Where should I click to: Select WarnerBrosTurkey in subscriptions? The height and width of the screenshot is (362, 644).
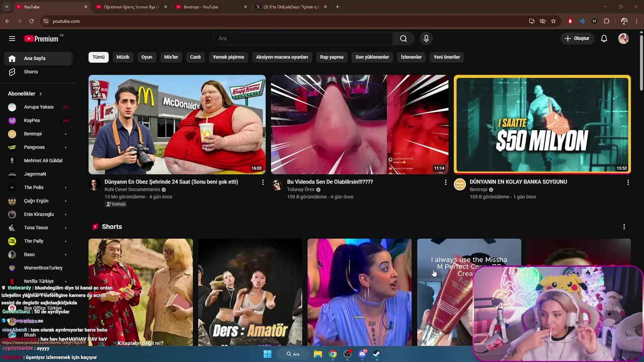click(x=39, y=268)
